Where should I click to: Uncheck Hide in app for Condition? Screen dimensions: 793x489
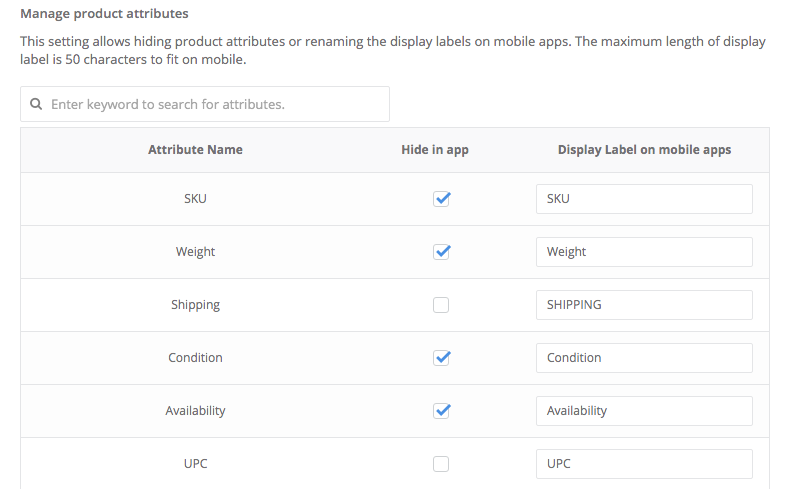tap(441, 357)
